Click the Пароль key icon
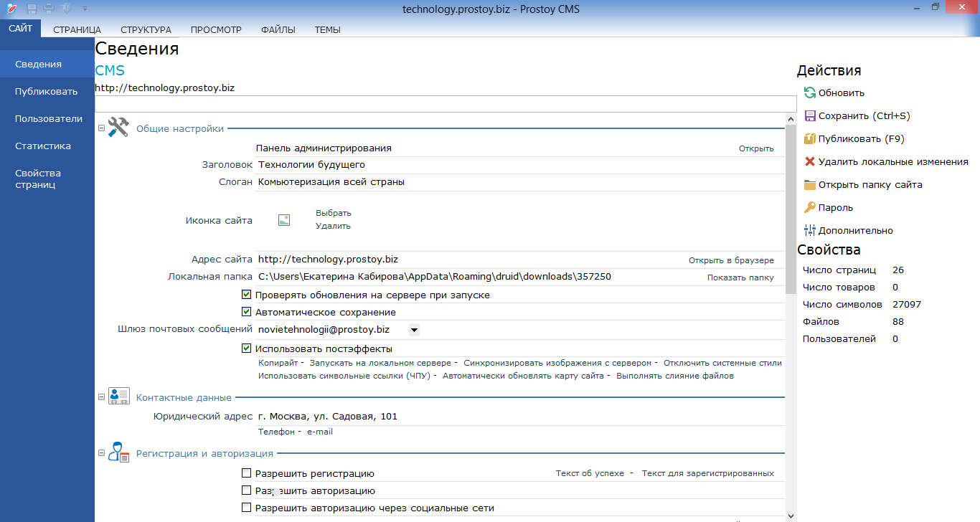 (810, 207)
